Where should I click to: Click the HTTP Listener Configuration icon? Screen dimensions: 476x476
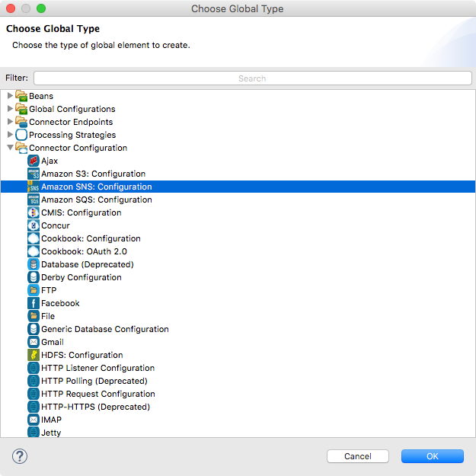[34, 368]
